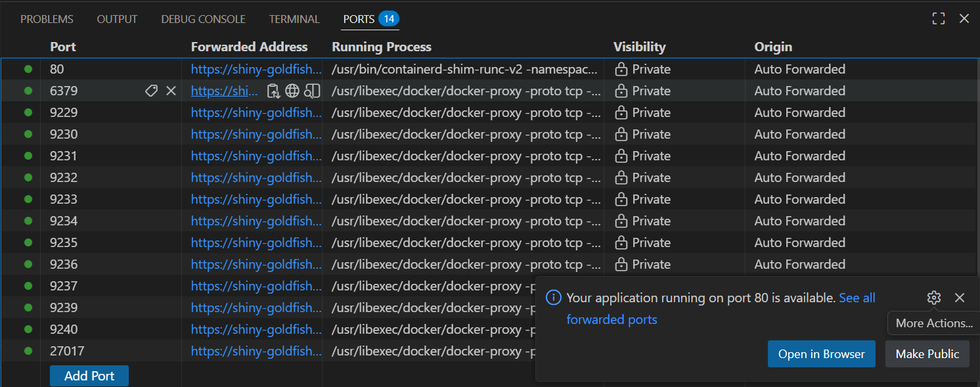Open forwarded address link for port 9233
The width and height of the screenshot is (980, 387).
[x=256, y=200]
